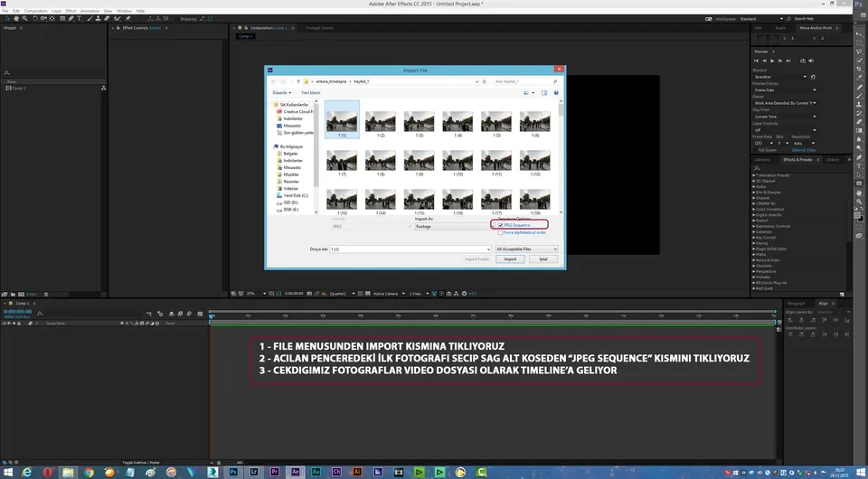The height and width of the screenshot is (479, 868).
Task: Select Comp 1 in Project panel
Action: click(x=19, y=88)
